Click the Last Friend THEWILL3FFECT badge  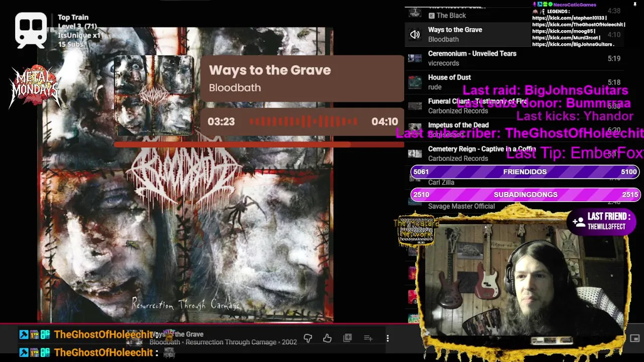click(601, 221)
